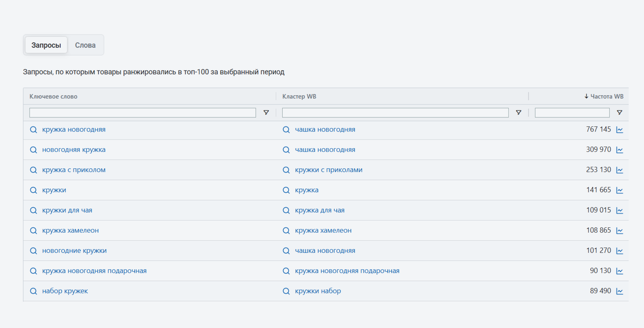This screenshot has height=328, width=644.
Task: Click search icon beside cluster кружка
Action: pos(286,190)
